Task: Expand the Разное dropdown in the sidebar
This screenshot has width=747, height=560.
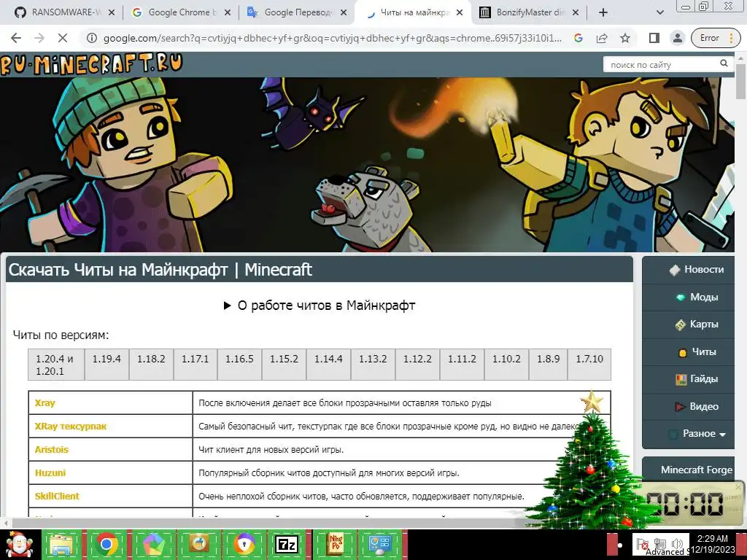Action: point(689,434)
